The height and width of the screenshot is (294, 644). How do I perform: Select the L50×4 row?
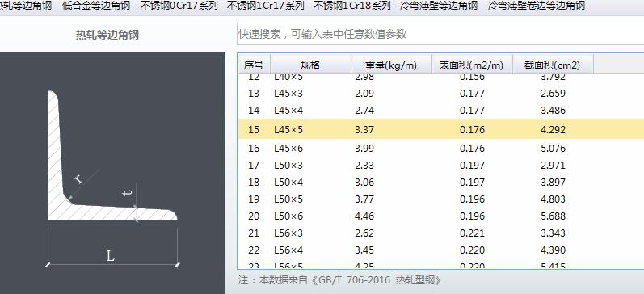pos(440,183)
